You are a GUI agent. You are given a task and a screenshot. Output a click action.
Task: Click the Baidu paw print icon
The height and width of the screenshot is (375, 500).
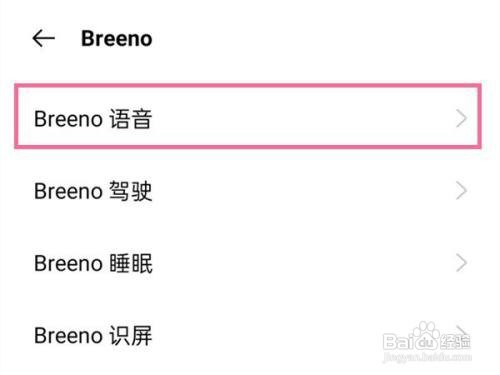coord(424,330)
